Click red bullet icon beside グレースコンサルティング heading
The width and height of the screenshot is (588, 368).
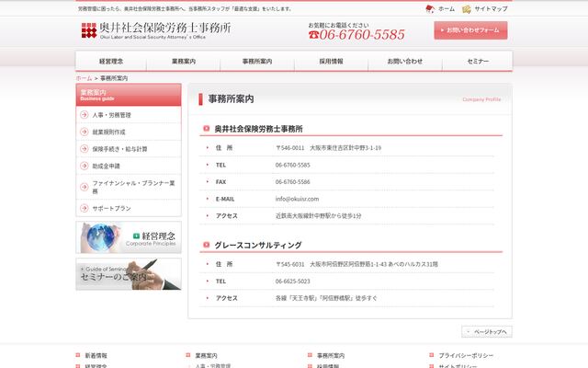tap(206, 245)
